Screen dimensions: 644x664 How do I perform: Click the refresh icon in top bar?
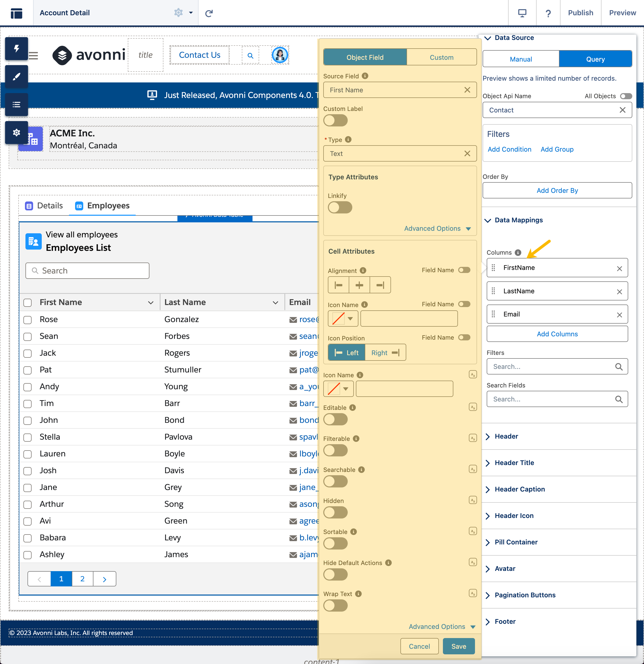click(209, 13)
